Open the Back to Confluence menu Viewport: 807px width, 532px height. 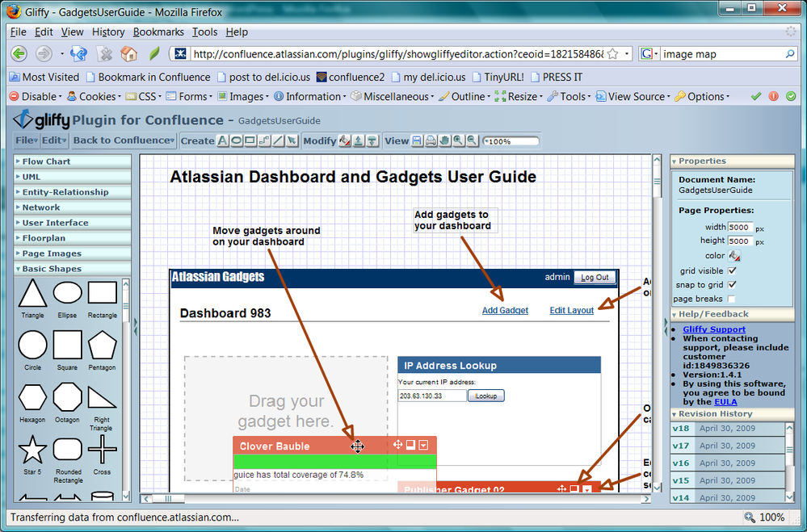(x=124, y=140)
